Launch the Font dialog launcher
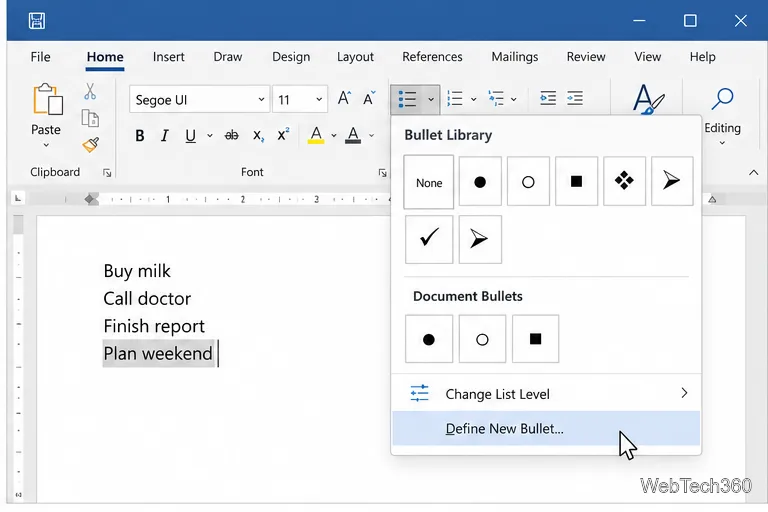768x512 pixels. pyautogui.click(x=383, y=173)
